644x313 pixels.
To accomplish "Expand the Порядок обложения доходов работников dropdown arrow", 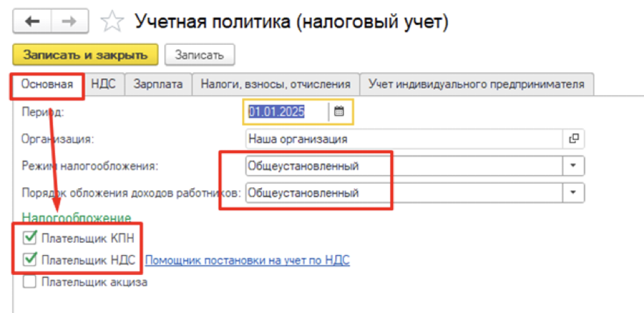I will coord(573,192).
